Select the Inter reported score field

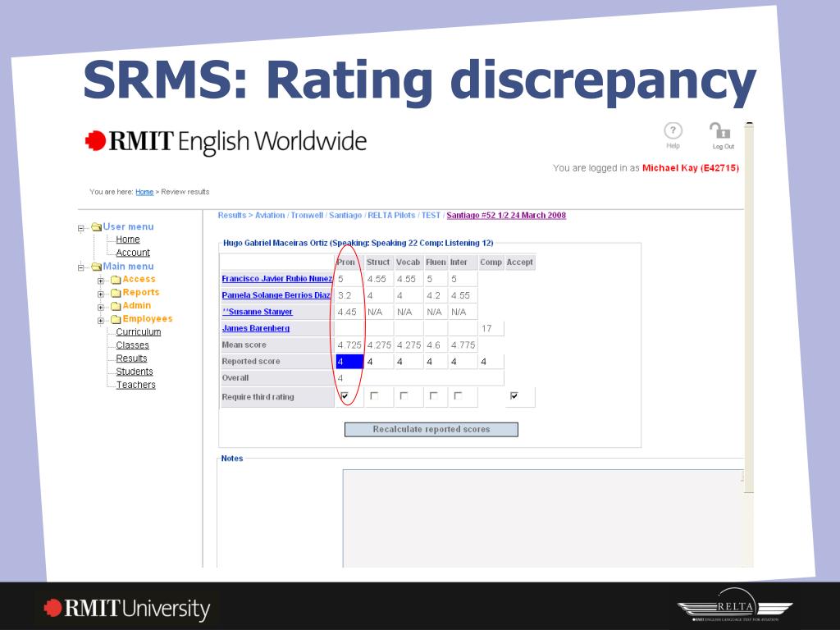463,362
